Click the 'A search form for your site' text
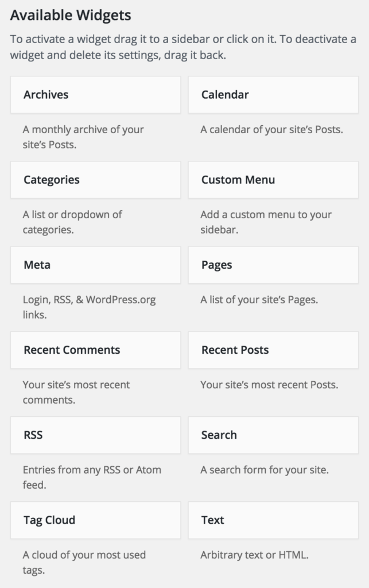Screen dimensions: 369x588 pyautogui.click(x=265, y=470)
